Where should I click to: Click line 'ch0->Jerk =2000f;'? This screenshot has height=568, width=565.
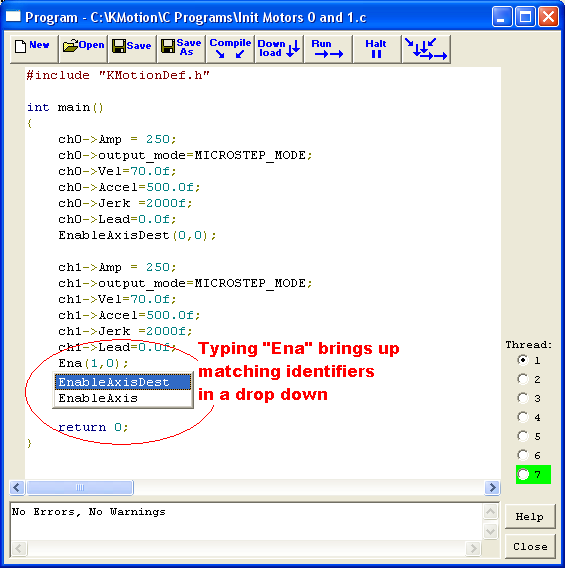125,203
